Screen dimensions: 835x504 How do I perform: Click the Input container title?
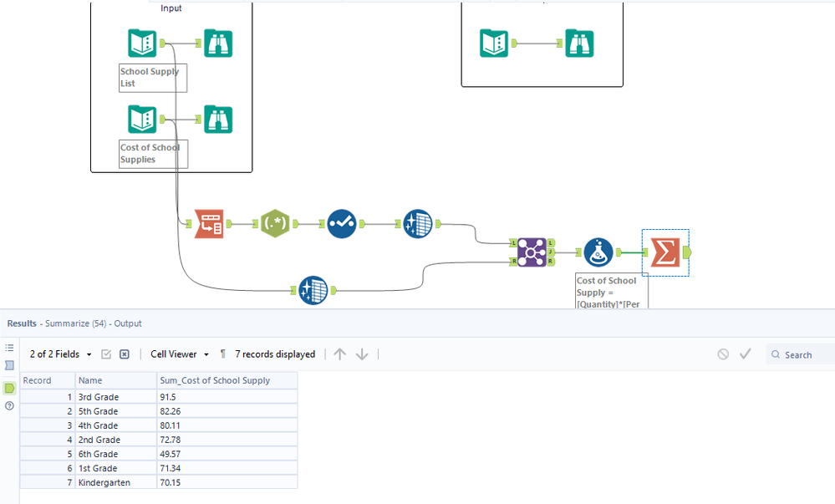click(x=171, y=8)
